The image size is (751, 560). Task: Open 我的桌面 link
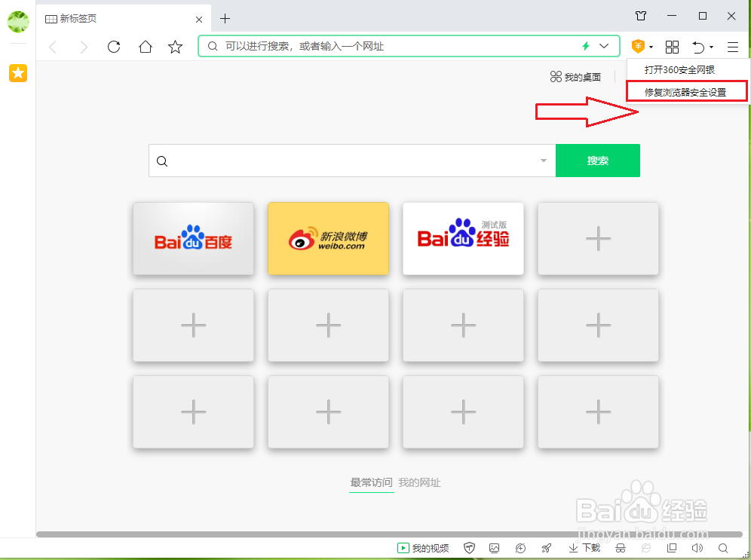[576, 77]
